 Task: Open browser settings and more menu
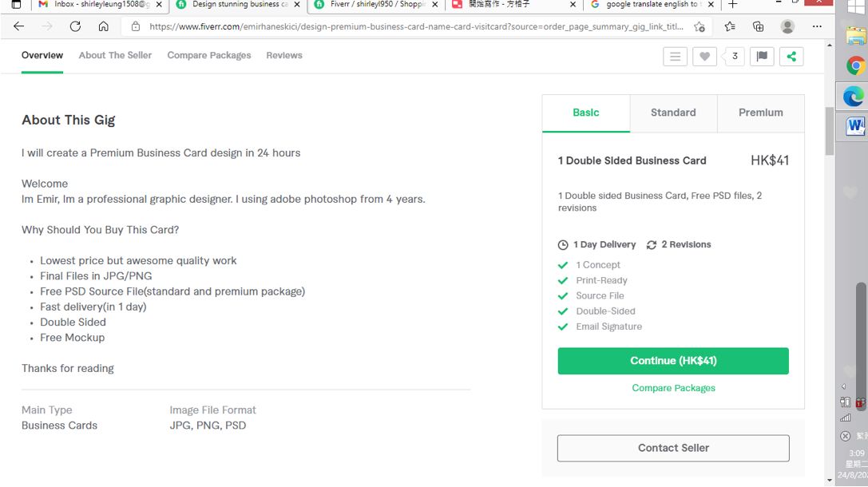pos(817,26)
